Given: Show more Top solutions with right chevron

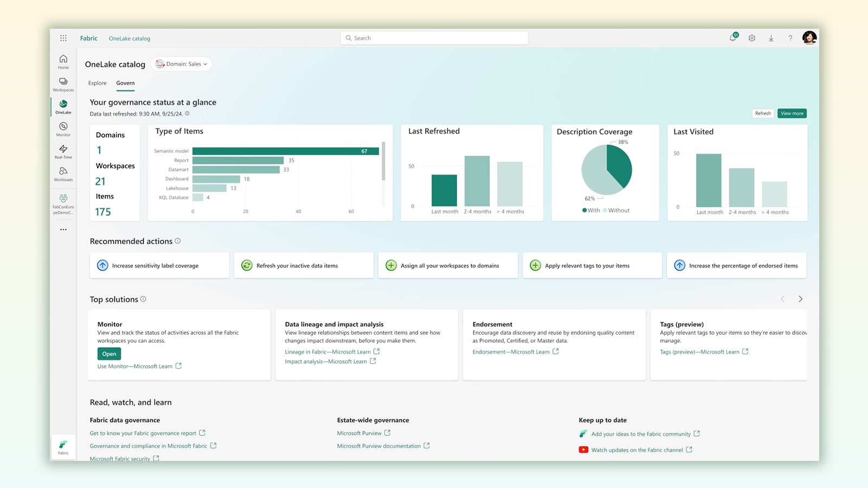Looking at the screenshot, I should tap(801, 299).
